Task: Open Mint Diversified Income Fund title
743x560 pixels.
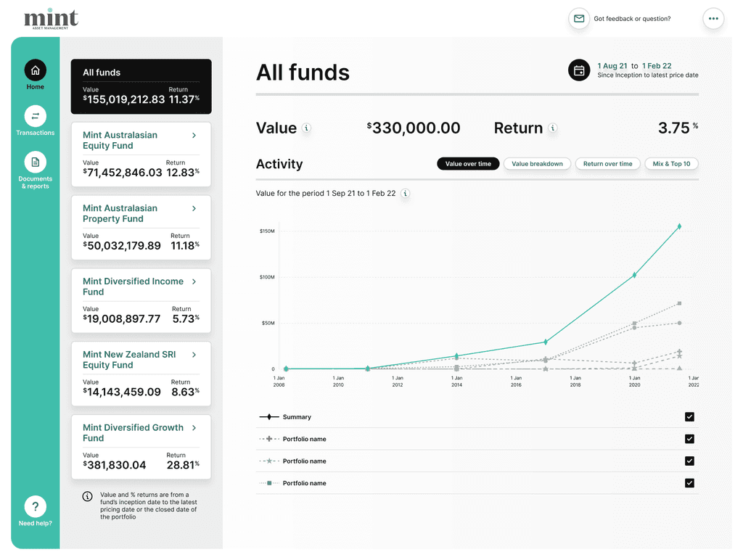Action: coord(133,287)
